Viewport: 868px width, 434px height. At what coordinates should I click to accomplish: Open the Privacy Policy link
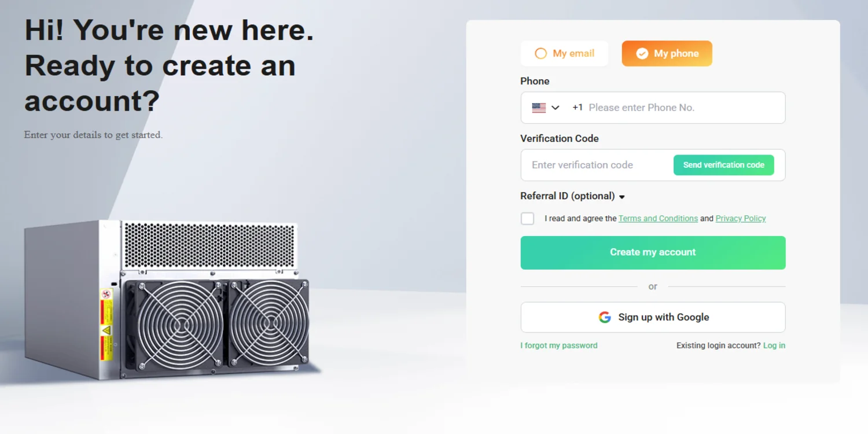click(741, 219)
